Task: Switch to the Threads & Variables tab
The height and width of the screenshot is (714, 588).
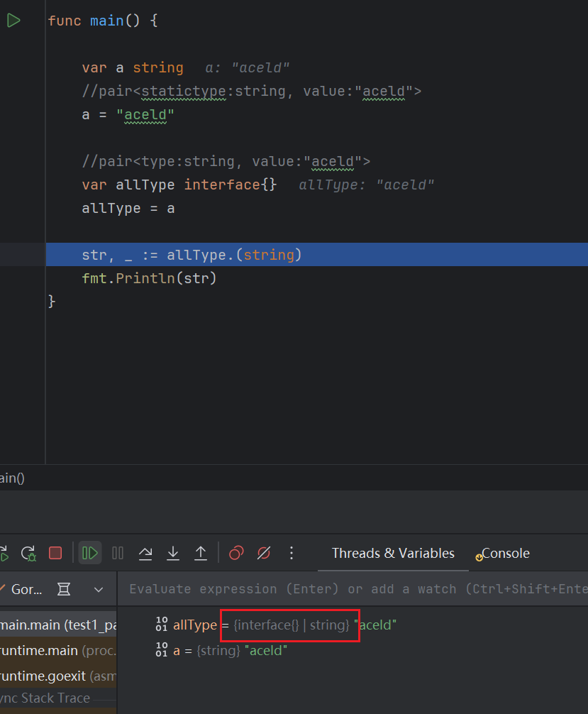Action: click(x=393, y=554)
